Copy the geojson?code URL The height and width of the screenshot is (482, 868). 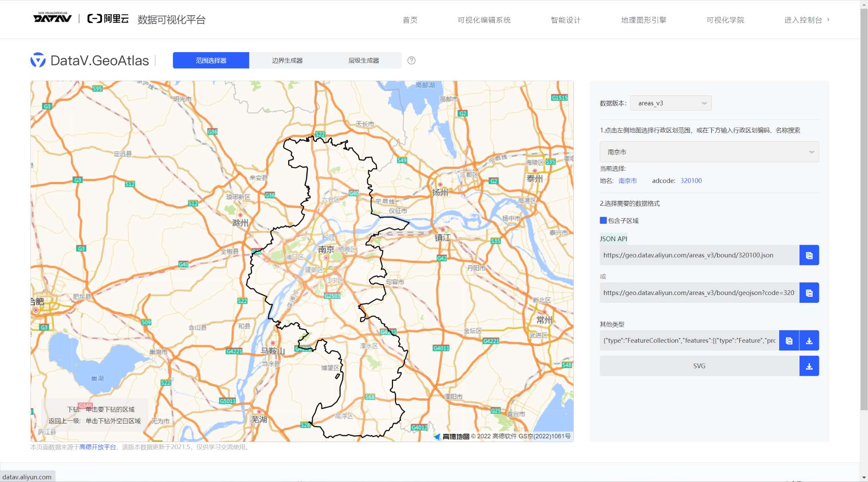coord(809,293)
